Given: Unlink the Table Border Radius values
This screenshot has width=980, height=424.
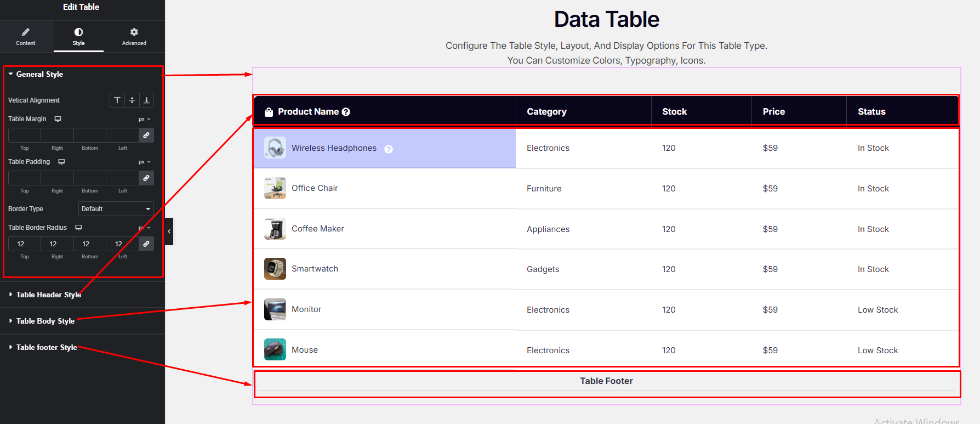Looking at the screenshot, I should point(146,244).
